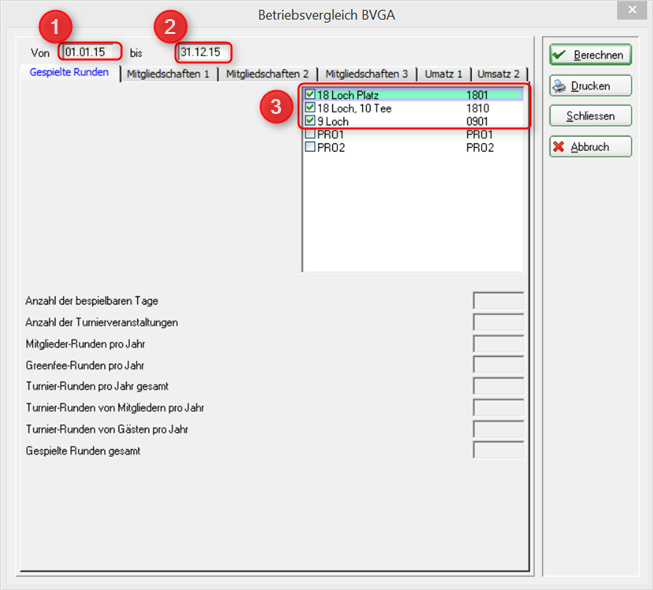653x590 pixels.
Task: Enable the PRO1 checkbox
Action: [310, 134]
